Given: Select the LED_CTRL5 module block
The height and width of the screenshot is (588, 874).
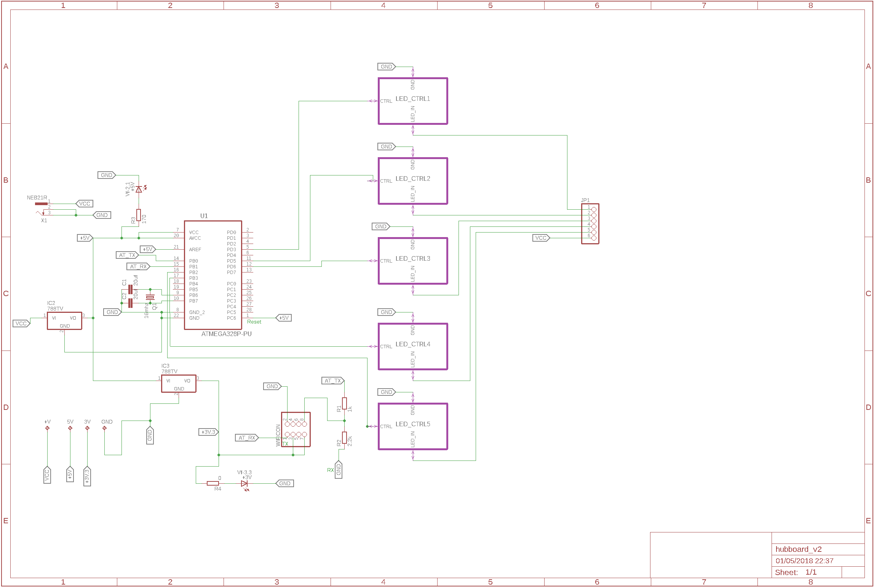Looking at the screenshot, I should [x=413, y=426].
